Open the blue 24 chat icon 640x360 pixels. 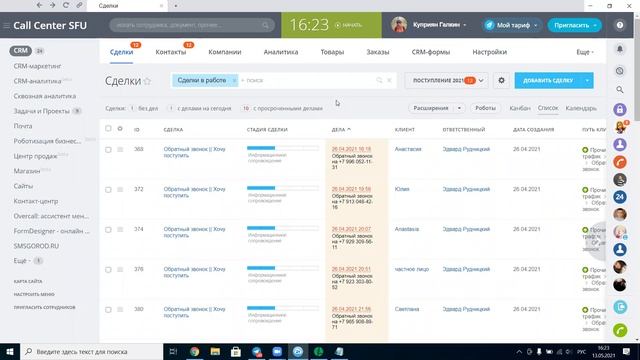[620, 197]
